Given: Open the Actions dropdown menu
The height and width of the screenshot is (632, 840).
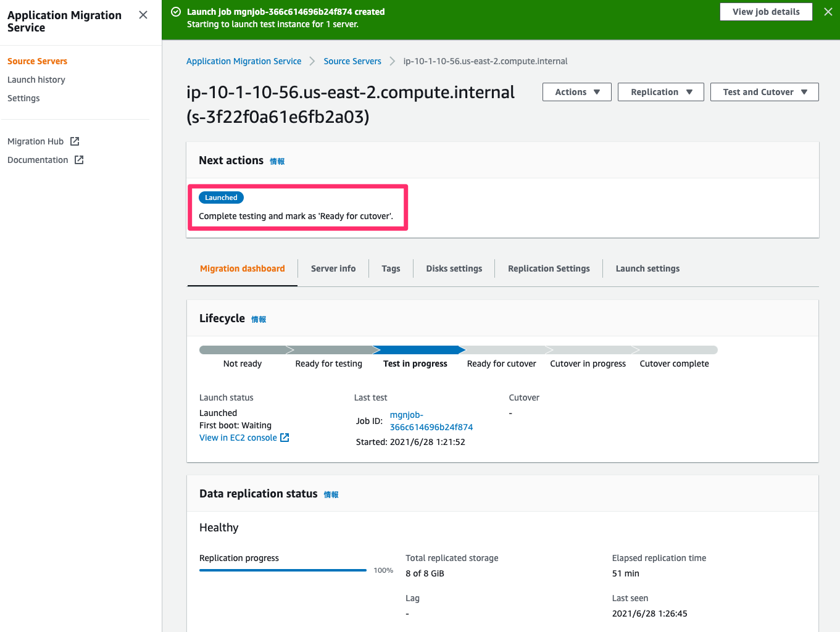Looking at the screenshot, I should (x=577, y=92).
